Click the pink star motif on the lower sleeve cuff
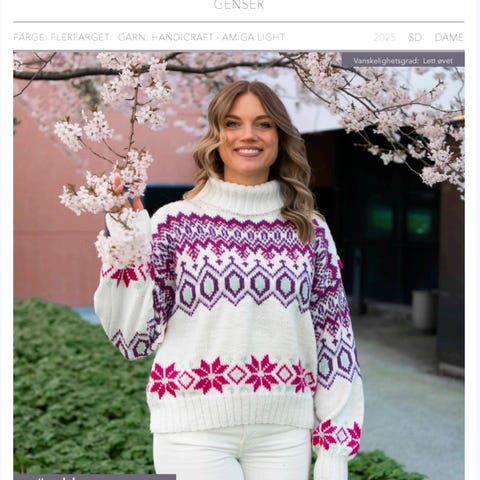This screenshot has height=480, width=480. 337,437
